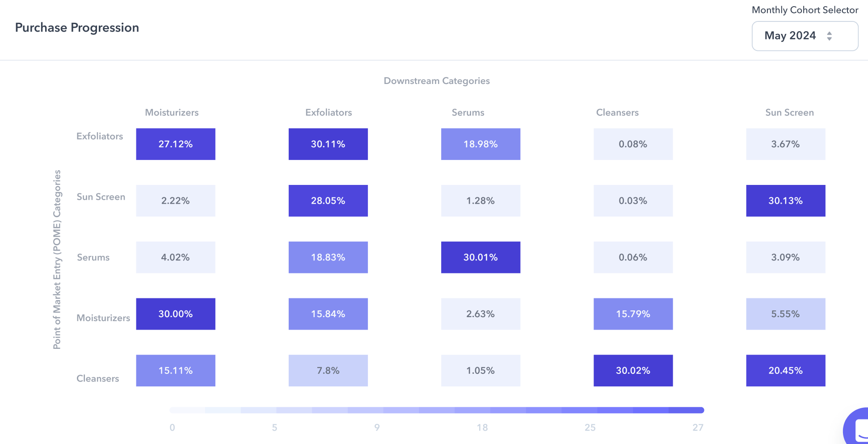Click the Cleansers column header
The image size is (868, 444).
[x=617, y=113]
